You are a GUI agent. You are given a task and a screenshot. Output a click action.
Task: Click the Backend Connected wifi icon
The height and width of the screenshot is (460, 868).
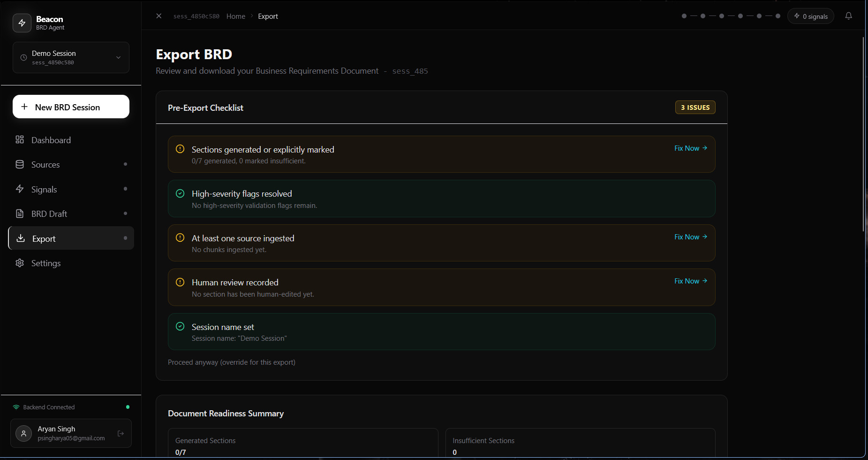point(16,407)
